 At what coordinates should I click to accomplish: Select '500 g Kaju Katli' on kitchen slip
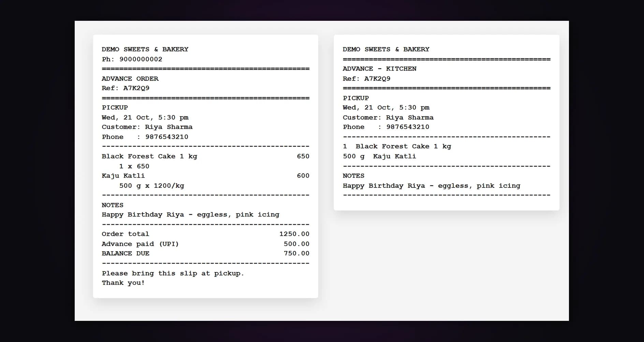click(x=379, y=156)
